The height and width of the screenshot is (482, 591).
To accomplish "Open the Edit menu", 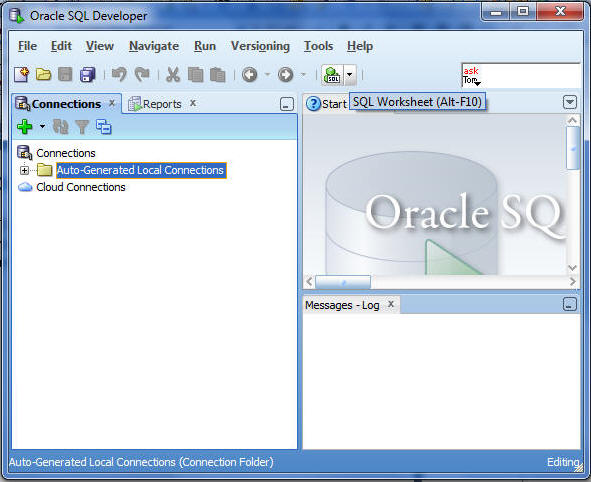I will click(x=61, y=46).
